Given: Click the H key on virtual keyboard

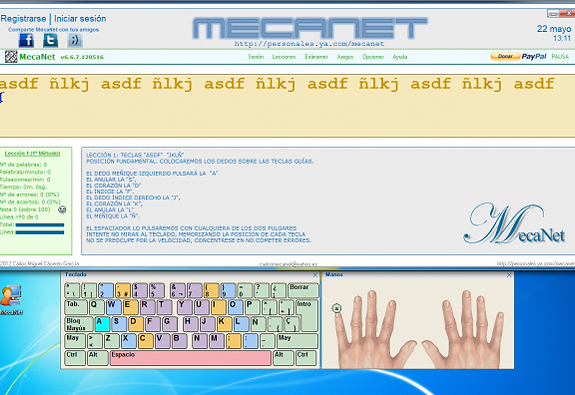Looking at the screenshot, I should 190,324.
